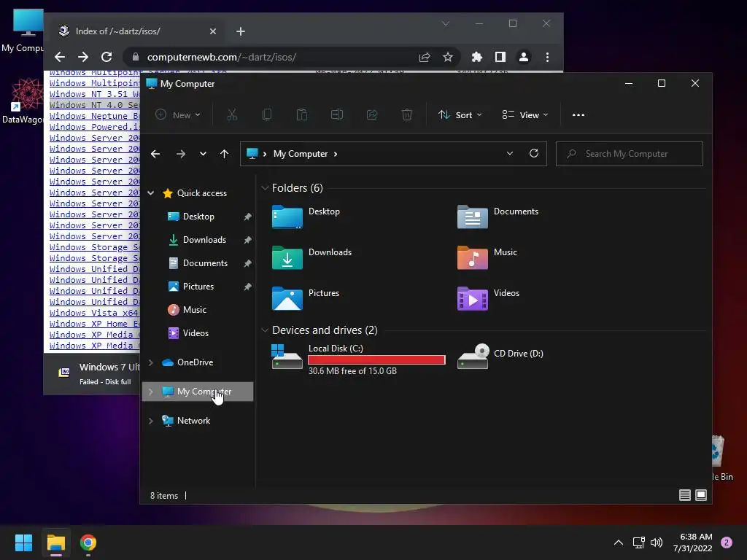Toggle Chrome's side panel icon
This screenshot has height=560, width=747.
[x=500, y=57]
